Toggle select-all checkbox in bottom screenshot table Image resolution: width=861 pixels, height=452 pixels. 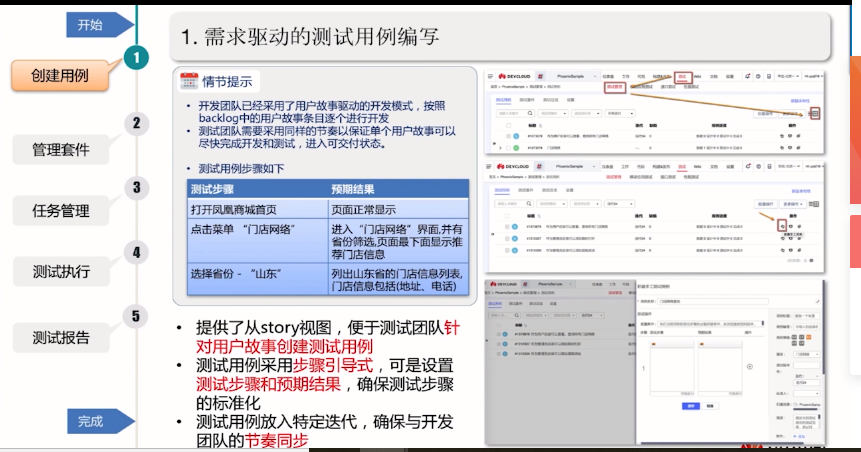coord(499,326)
